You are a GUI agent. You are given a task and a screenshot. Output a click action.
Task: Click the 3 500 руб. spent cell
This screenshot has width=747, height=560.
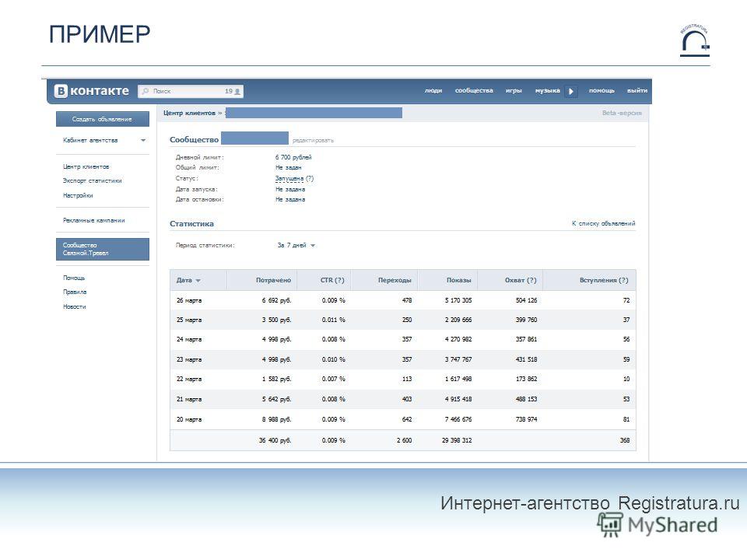tap(276, 320)
